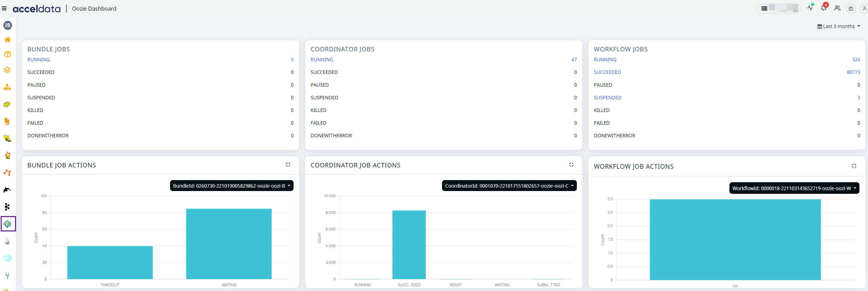868x291 pixels.
Task: Open the notifications bell with red badge
Action: pos(824,8)
